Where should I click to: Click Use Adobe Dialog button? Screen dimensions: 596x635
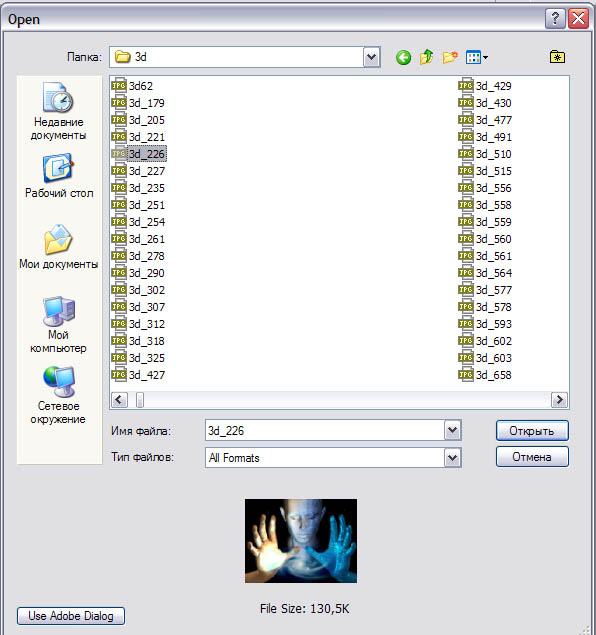[71, 616]
